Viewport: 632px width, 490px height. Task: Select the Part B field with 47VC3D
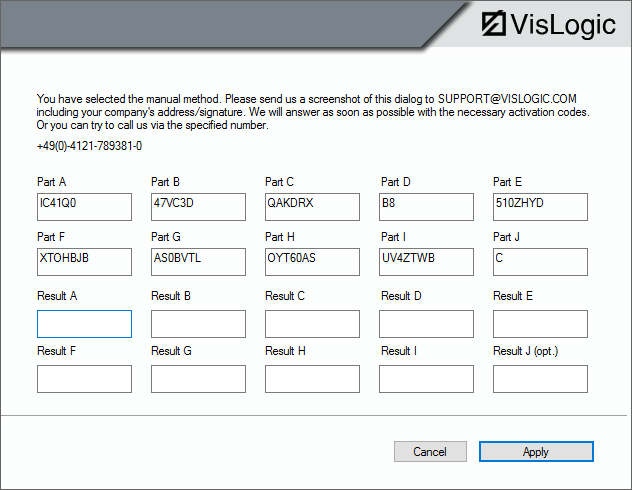point(198,207)
